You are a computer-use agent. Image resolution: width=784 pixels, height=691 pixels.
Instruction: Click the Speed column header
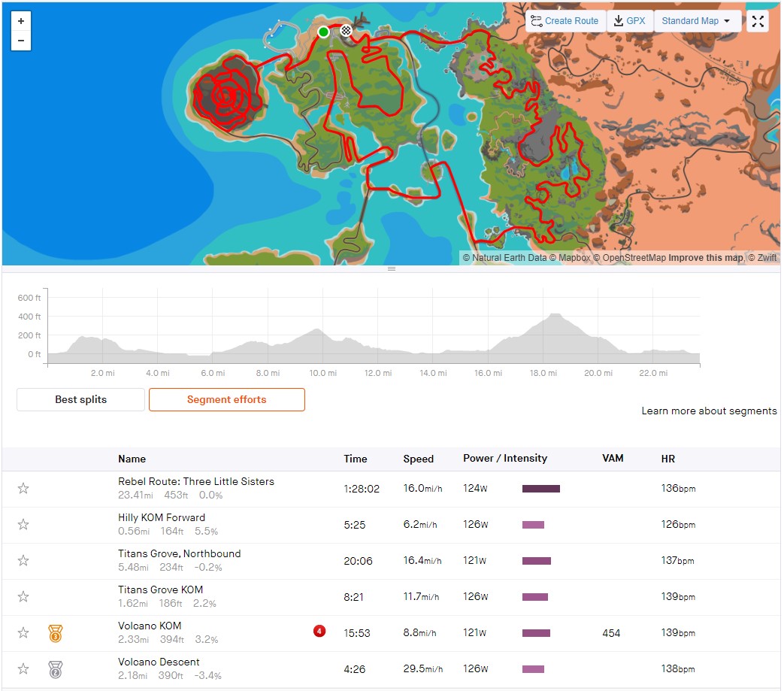point(418,459)
